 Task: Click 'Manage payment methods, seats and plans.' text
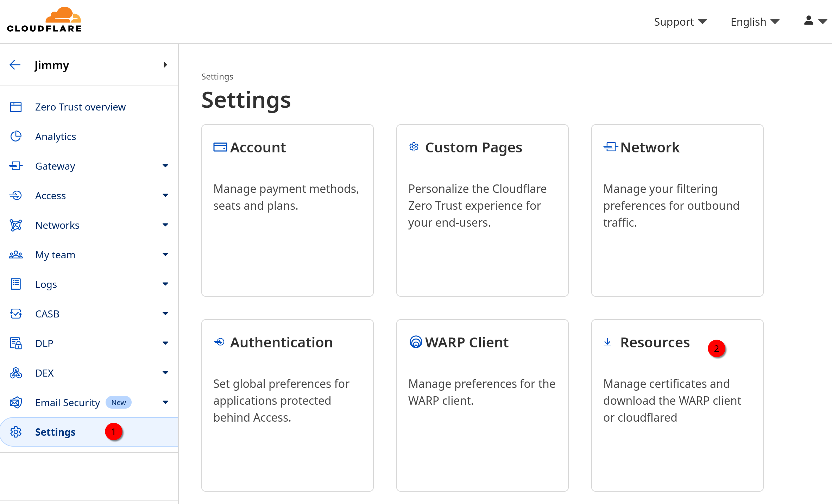point(286,197)
